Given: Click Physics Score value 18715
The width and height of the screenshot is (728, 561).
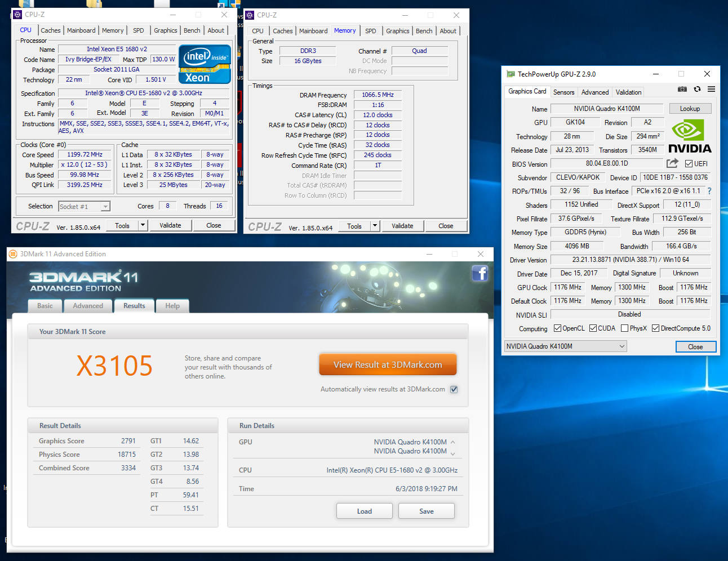Looking at the screenshot, I should (x=127, y=455).
